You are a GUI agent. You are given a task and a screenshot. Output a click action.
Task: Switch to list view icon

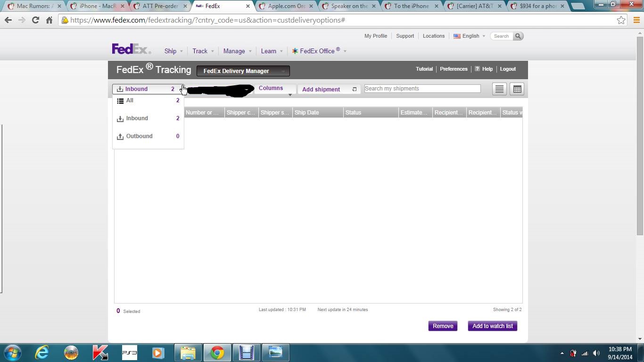pos(499,89)
